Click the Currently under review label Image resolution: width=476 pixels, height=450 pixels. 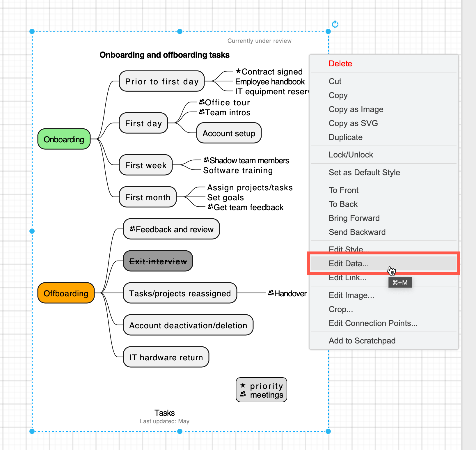point(259,41)
